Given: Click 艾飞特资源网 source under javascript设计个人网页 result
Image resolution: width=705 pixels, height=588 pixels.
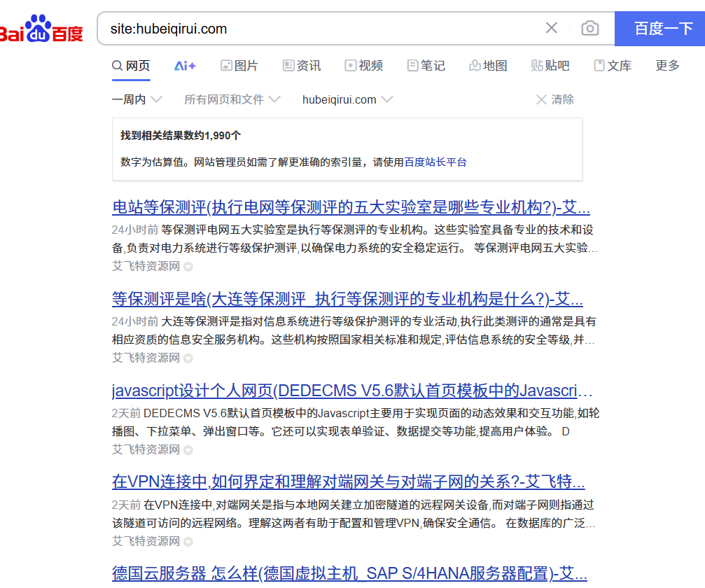Looking at the screenshot, I should pyautogui.click(x=146, y=449).
